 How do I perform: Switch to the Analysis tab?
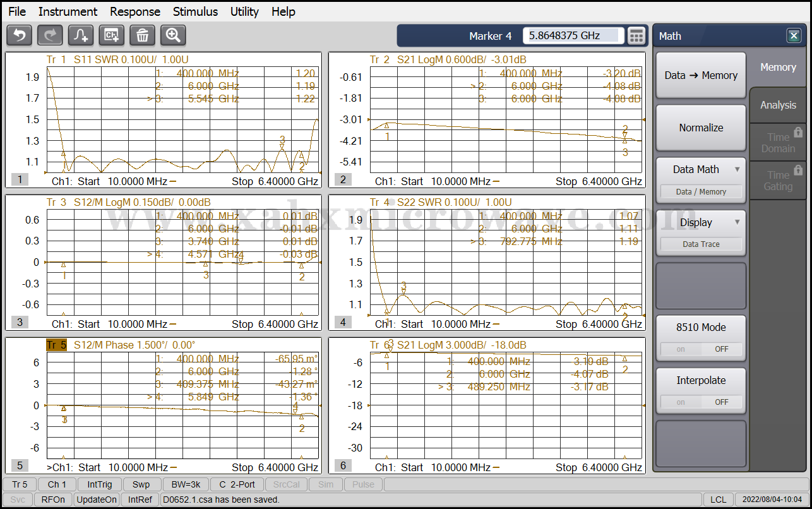[778, 105]
